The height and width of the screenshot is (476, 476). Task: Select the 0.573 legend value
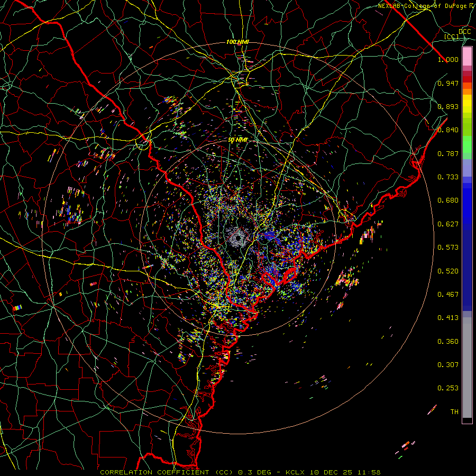coord(448,248)
